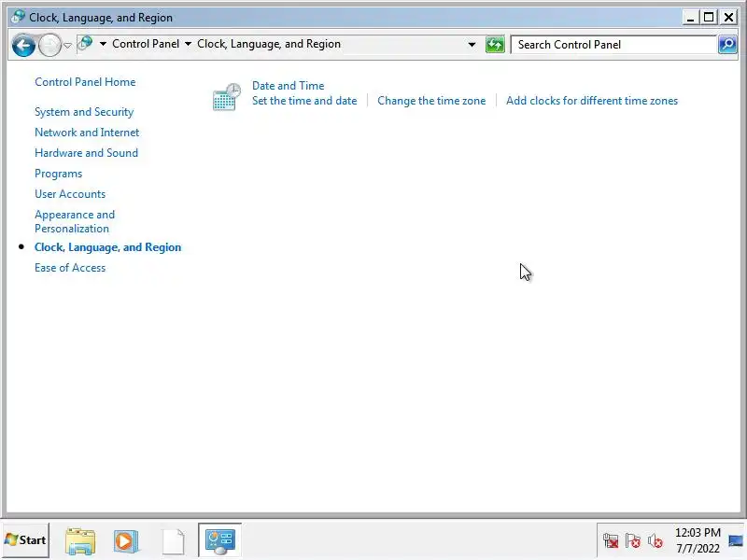Open the Start menu

click(x=25, y=540)
